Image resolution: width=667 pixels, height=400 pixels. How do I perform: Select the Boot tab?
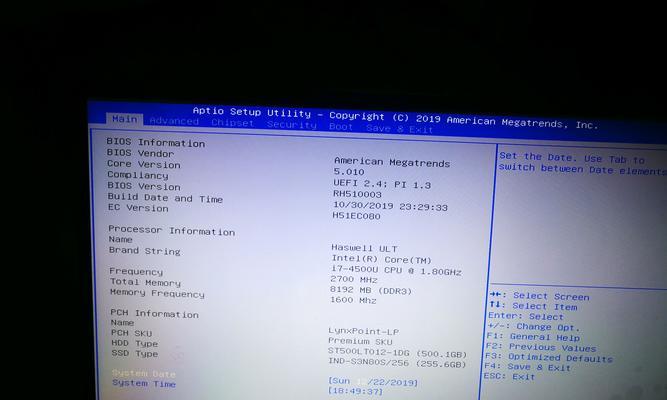click(341, 126)
